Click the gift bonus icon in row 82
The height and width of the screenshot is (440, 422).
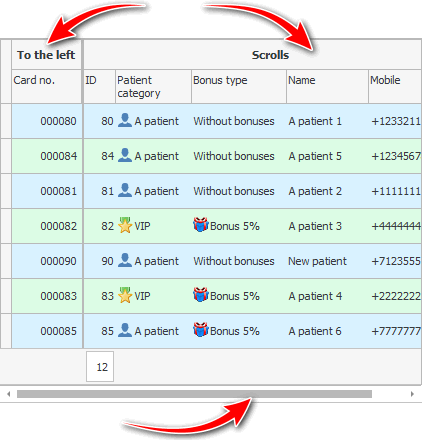coord(201,225)
